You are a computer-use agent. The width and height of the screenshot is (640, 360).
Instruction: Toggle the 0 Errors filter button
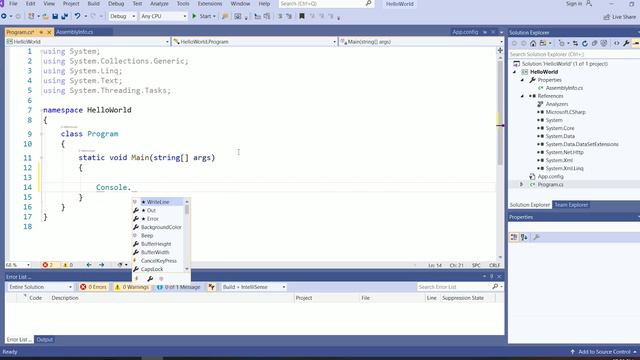click(93, 287)
